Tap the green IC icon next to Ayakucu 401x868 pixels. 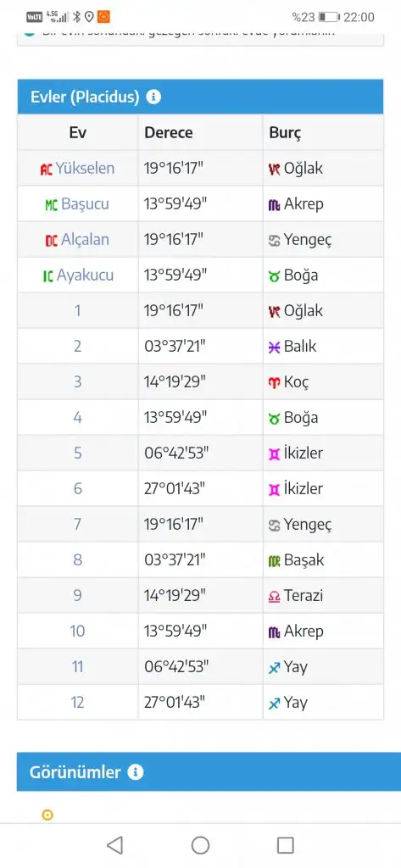tap(48, 275)
